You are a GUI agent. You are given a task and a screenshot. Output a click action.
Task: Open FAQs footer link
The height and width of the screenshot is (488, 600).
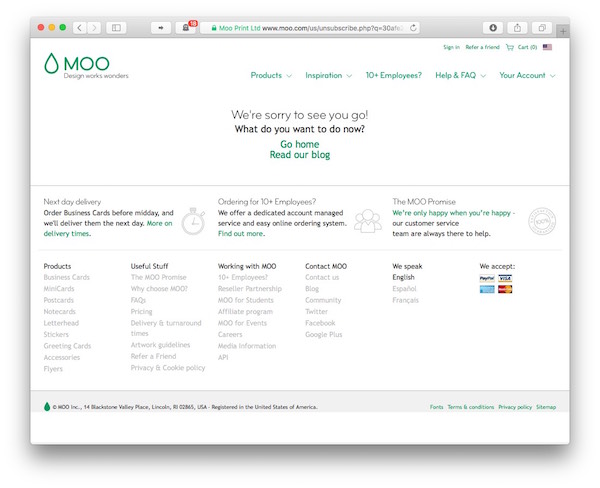[138, 300]
